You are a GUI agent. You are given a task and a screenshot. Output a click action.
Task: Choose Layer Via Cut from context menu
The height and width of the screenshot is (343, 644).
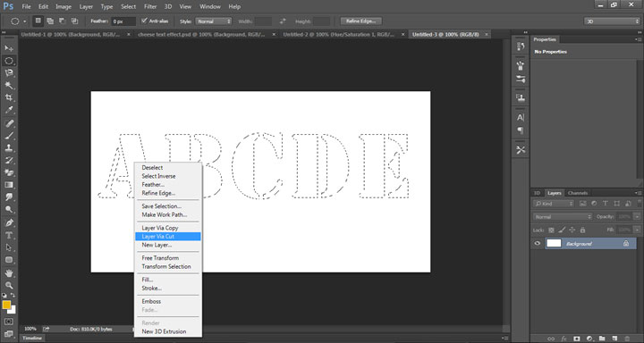tap(168, 237)
